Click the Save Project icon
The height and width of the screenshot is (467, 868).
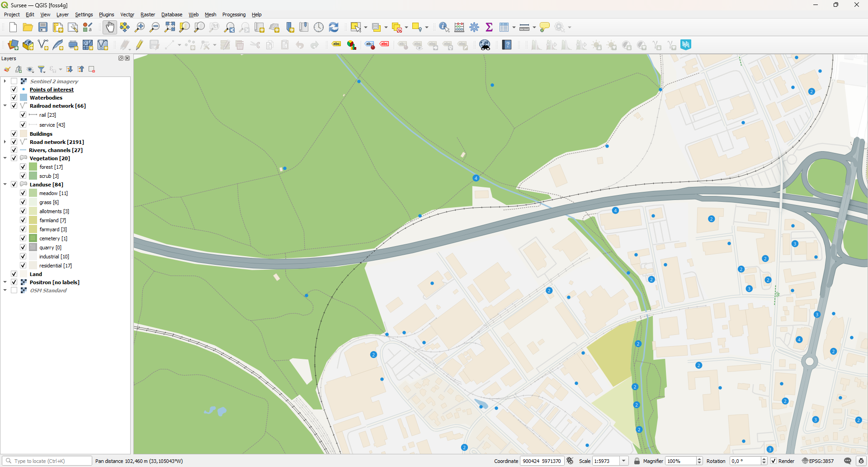[43, 27]
